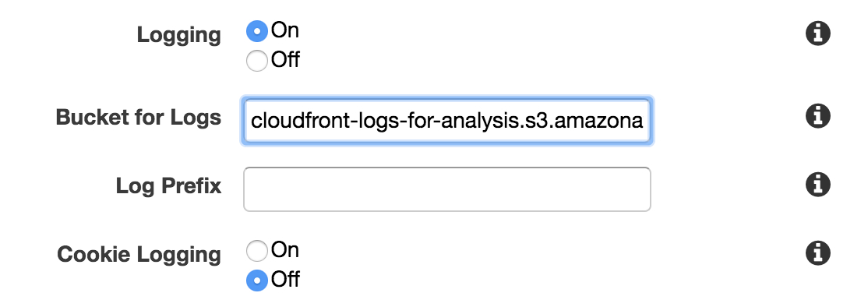This screenshot has height=307, width=868.
Task: Focus the Bucket for Logs text field
Action: [447, 121]
